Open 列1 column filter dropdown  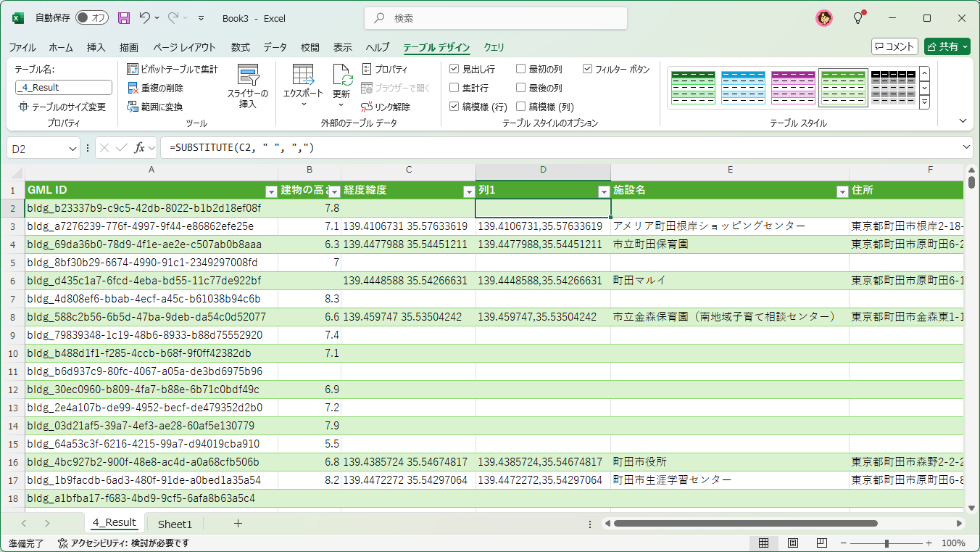tap(603, 191)
